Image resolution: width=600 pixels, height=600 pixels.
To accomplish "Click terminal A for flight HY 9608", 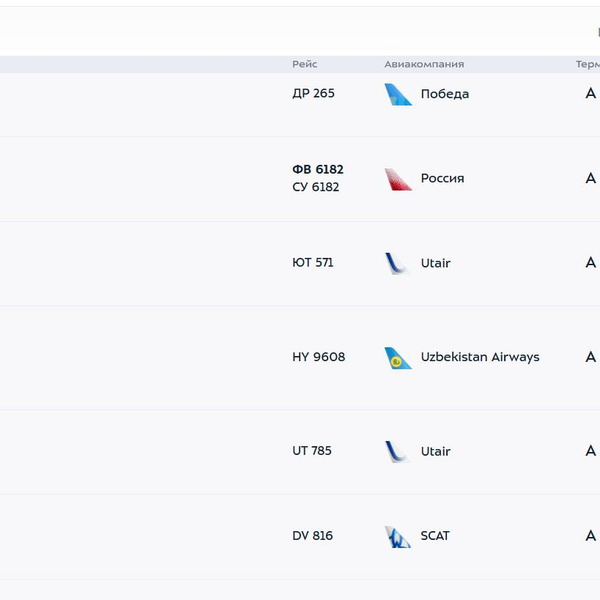I will click(590, 357).
